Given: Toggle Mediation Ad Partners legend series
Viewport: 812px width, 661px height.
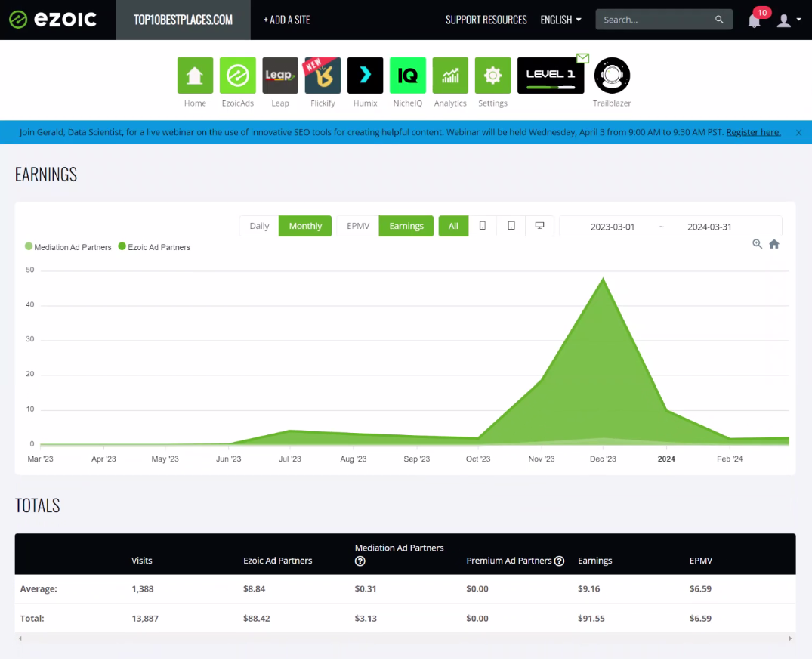Looking at the screenshot, I should tap(68, 247).
